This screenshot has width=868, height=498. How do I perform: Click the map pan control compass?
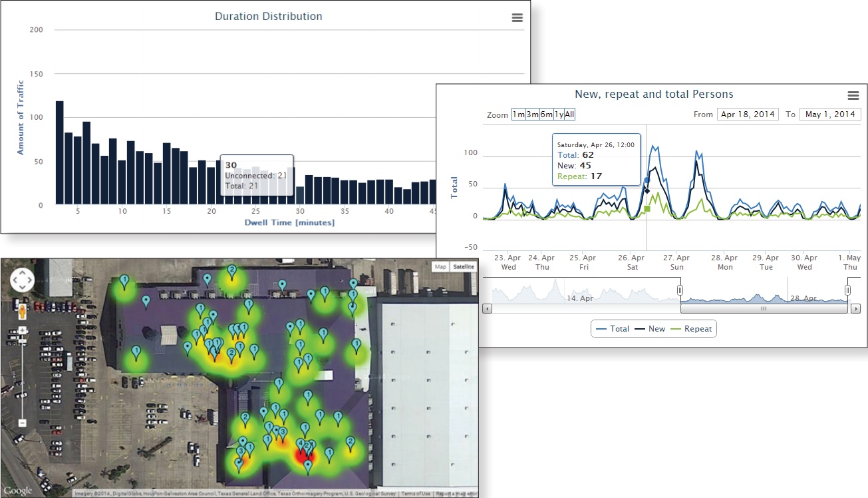22,280
